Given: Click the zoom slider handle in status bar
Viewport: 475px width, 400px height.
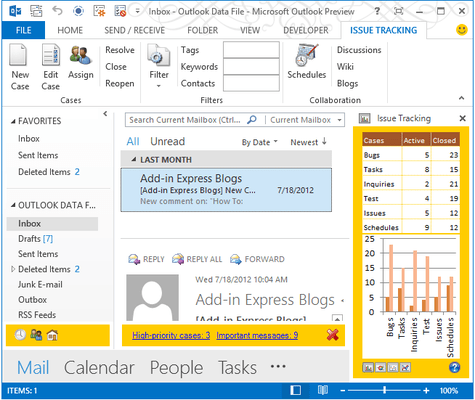Looking at the screenshot, I should (384, 390).
